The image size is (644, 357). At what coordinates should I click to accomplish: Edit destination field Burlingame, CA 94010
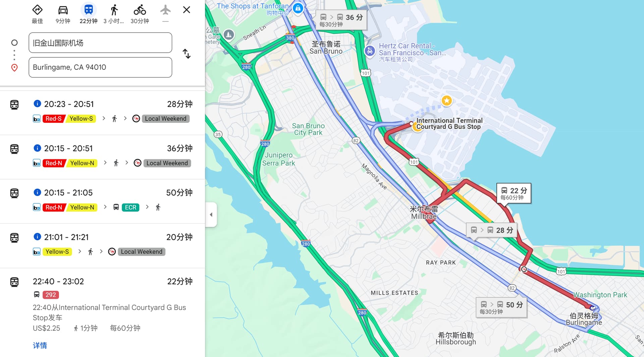point(100,67)
